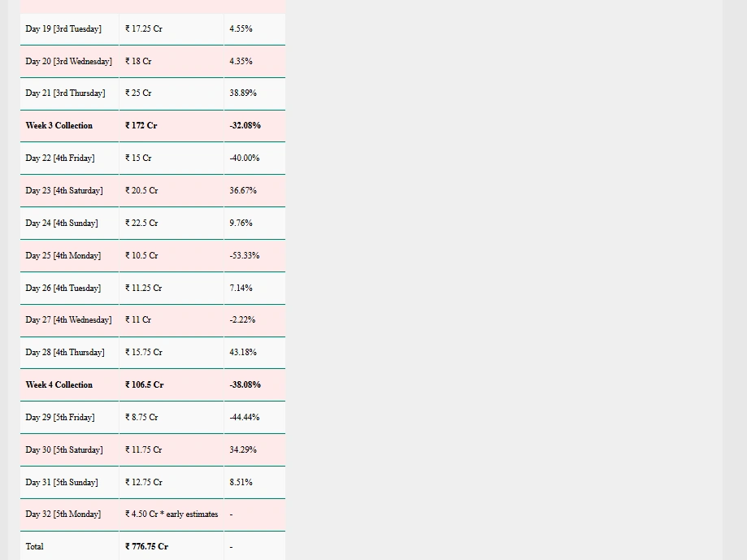This screenshot has height=560, width=747.
Task: Click the Day 19 [3rd Tuesday] cell
Action: [x=63, y=28]
